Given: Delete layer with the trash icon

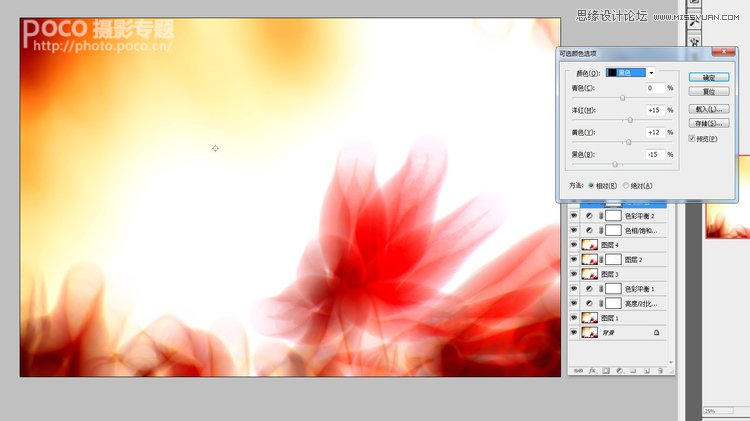Looking at the screenshot, I should click(x=660, y=371).
